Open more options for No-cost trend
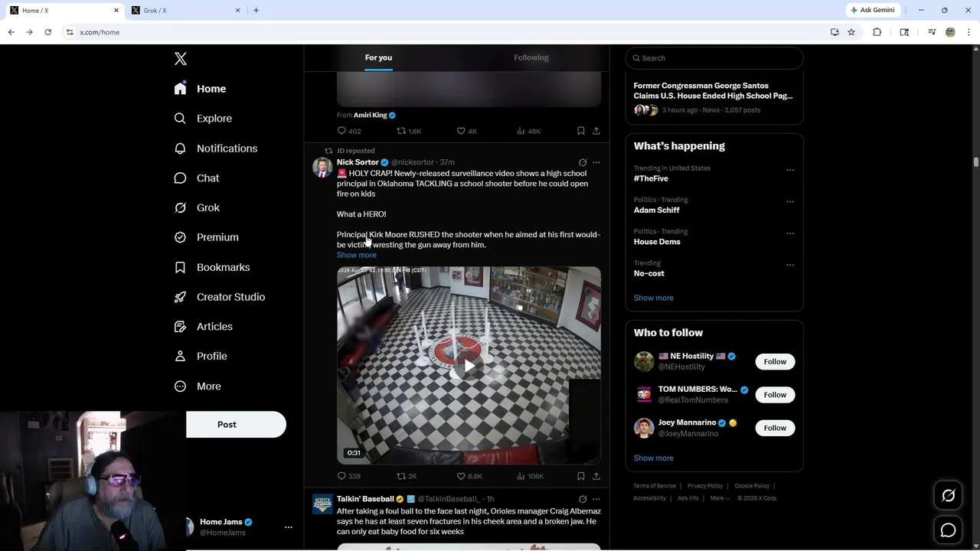 pos(790,265)
